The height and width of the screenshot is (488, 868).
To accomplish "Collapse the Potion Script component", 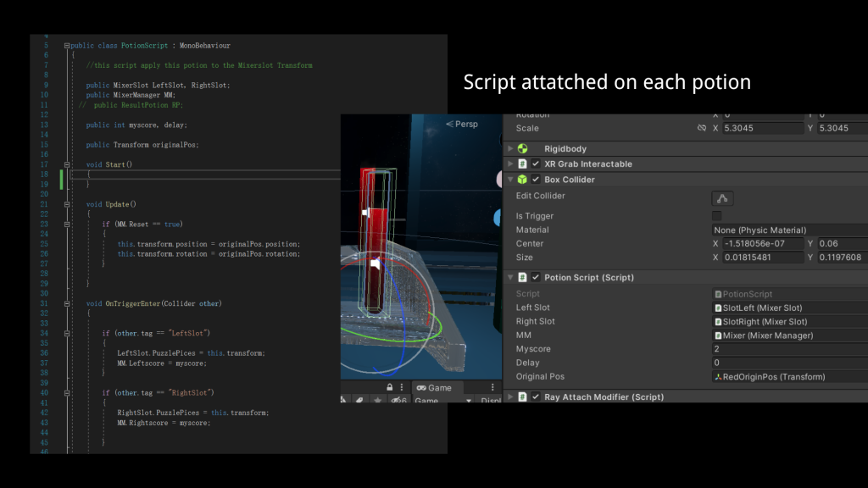I will pos(510,277).
